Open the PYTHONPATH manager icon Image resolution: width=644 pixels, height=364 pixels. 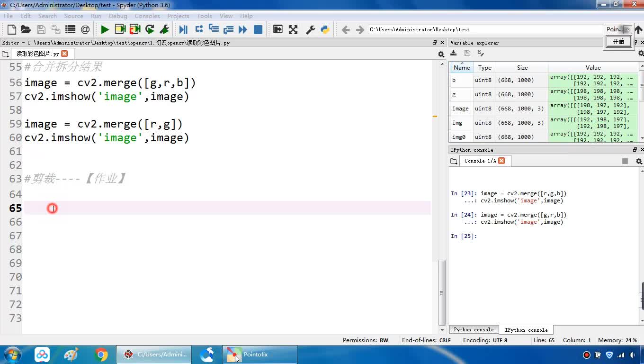(x=325, y=29)
